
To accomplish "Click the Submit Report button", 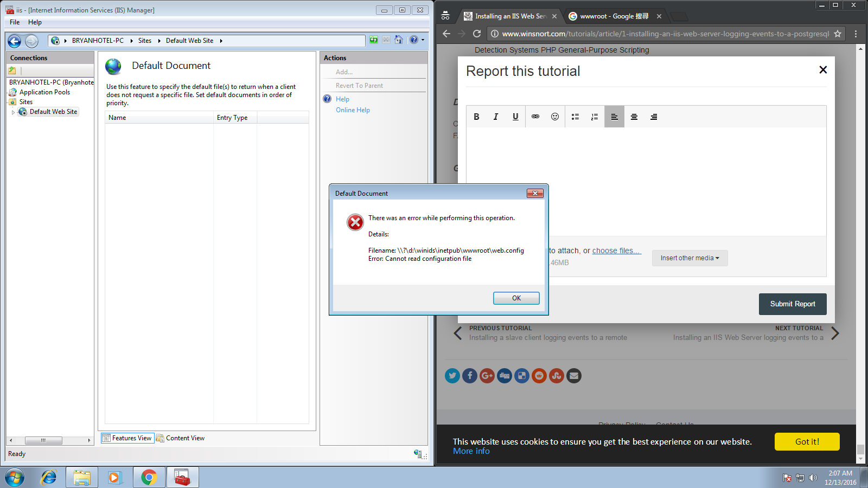I will [792, 304].
